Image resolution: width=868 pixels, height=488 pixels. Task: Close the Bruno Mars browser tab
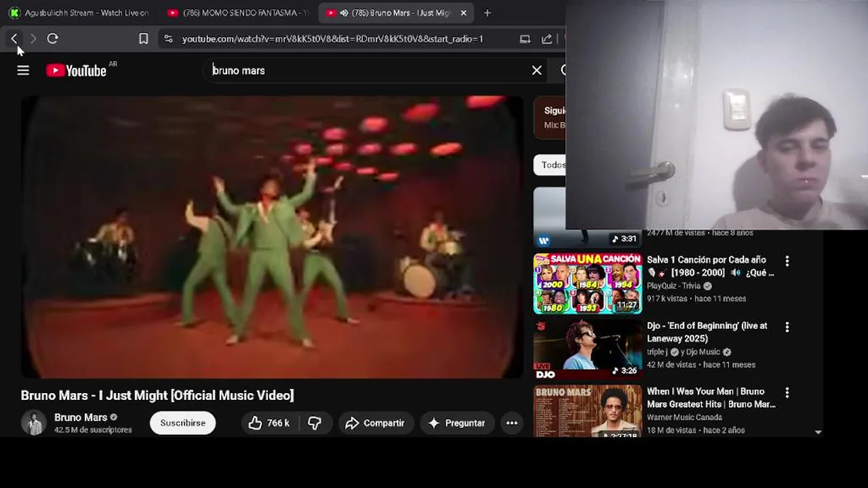click(464, 13)
